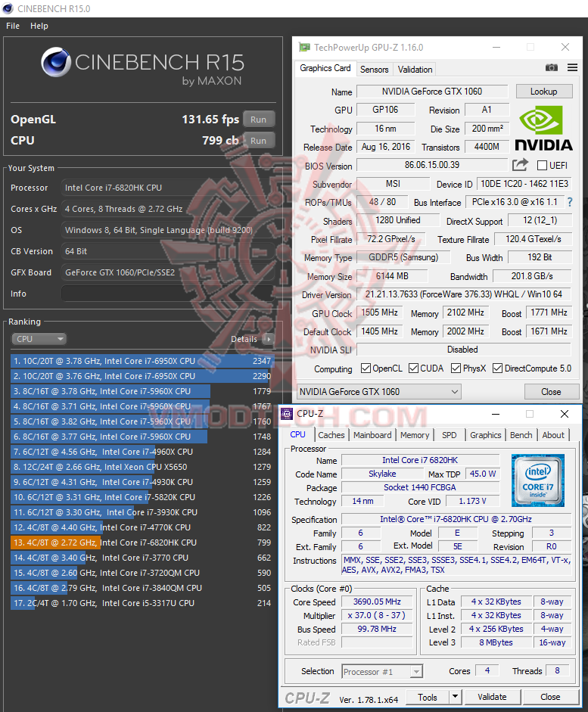Open the NVIDIA GeForce GTX 1060 card selector
Viewport: 588px width, 712px height.
tap(378, 391)
